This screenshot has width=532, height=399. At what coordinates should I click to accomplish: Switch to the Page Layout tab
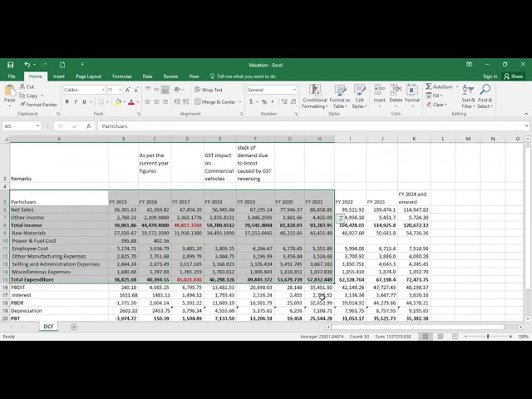click(89, 76)
